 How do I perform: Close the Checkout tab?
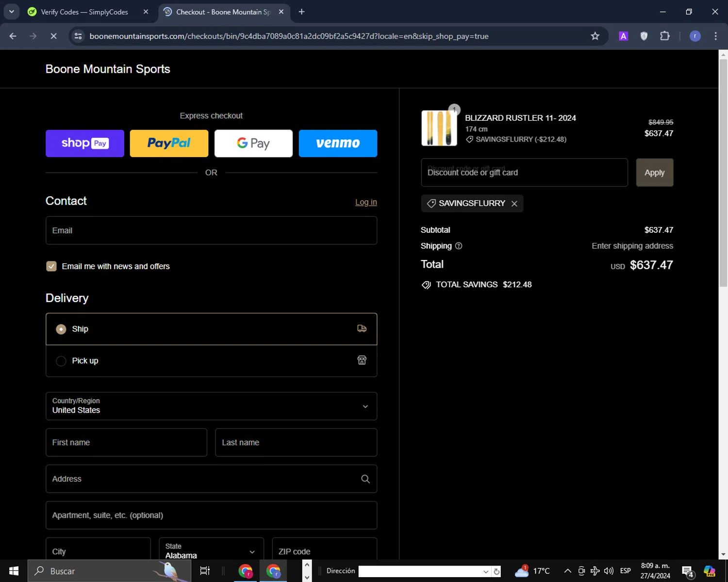(x=281, y=12)
